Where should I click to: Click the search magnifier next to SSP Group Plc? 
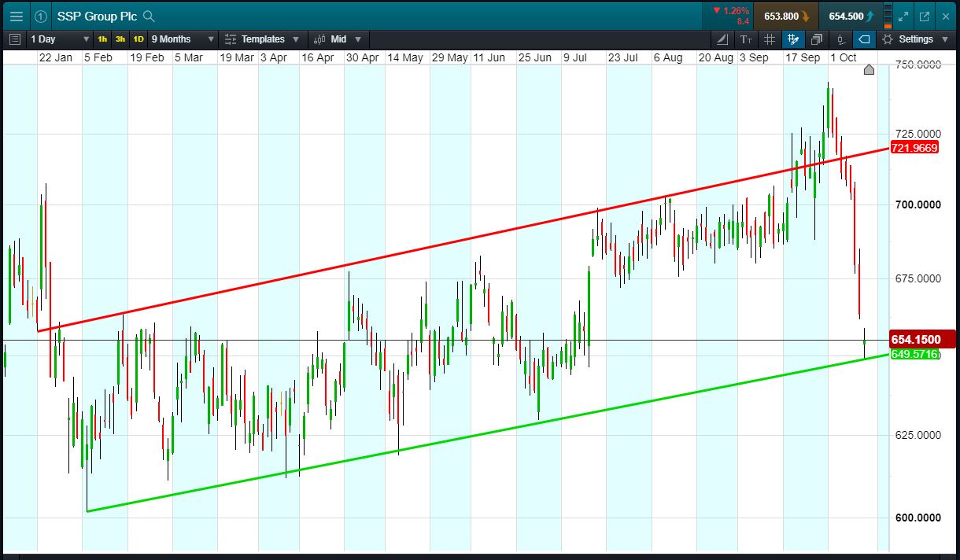tap(149, 17)
